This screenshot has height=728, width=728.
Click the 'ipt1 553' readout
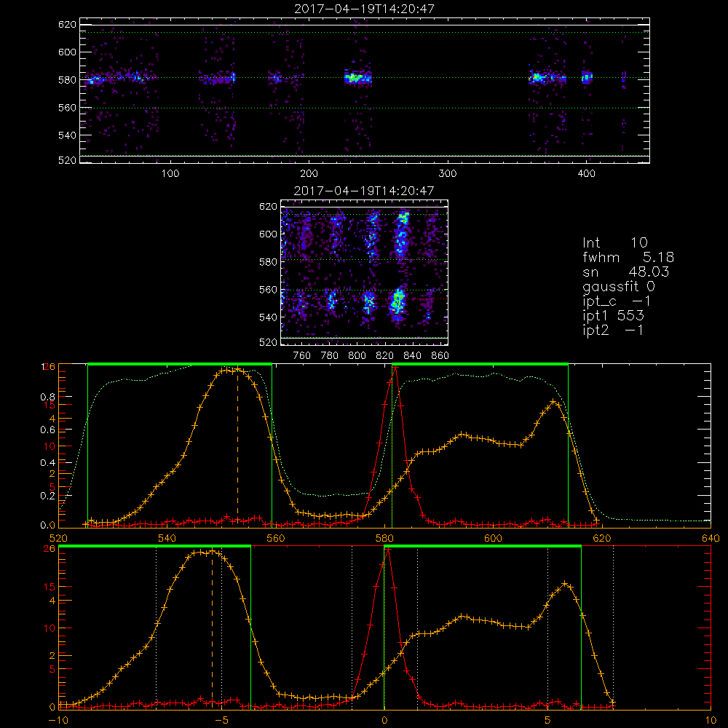click(613, 316)
